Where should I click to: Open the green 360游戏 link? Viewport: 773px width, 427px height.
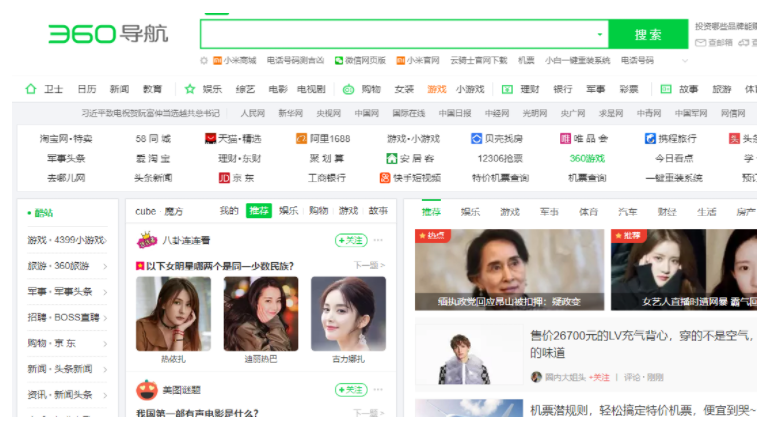pos(587,158)
